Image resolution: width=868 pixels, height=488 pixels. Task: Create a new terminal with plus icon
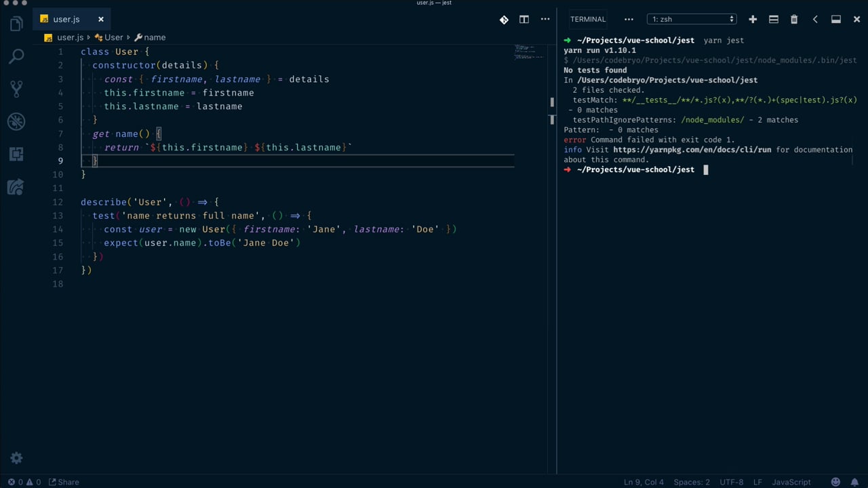[x=753, y=20]
